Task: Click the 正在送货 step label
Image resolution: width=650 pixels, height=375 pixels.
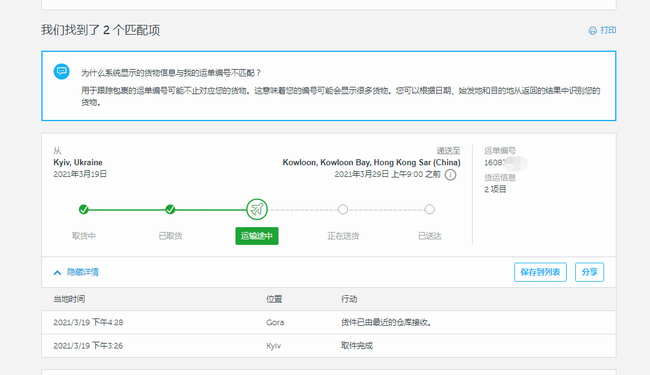Action: (x=343, y=236)
